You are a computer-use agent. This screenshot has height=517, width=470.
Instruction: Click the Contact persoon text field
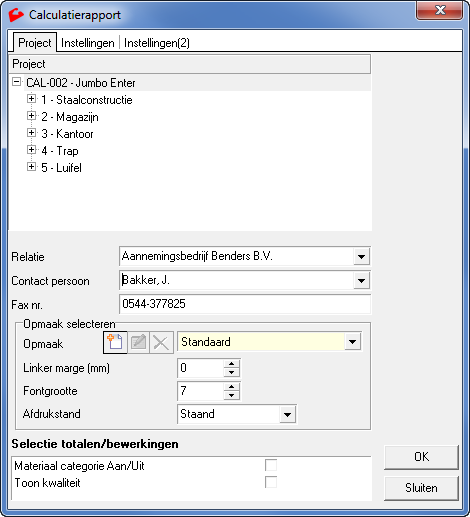tap(236, 280)
